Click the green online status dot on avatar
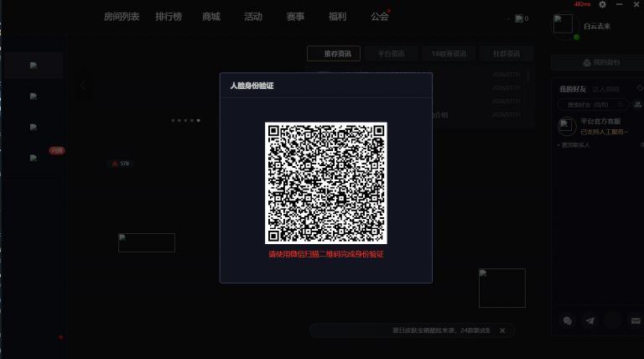 [x=577, y=38]
